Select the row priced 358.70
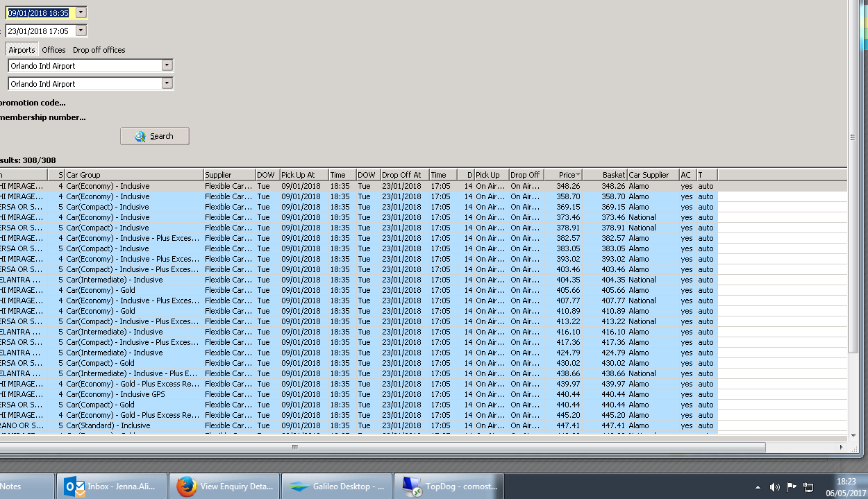Image resolution: width=868 pixels, height=499 pixels. click(358, 196)
